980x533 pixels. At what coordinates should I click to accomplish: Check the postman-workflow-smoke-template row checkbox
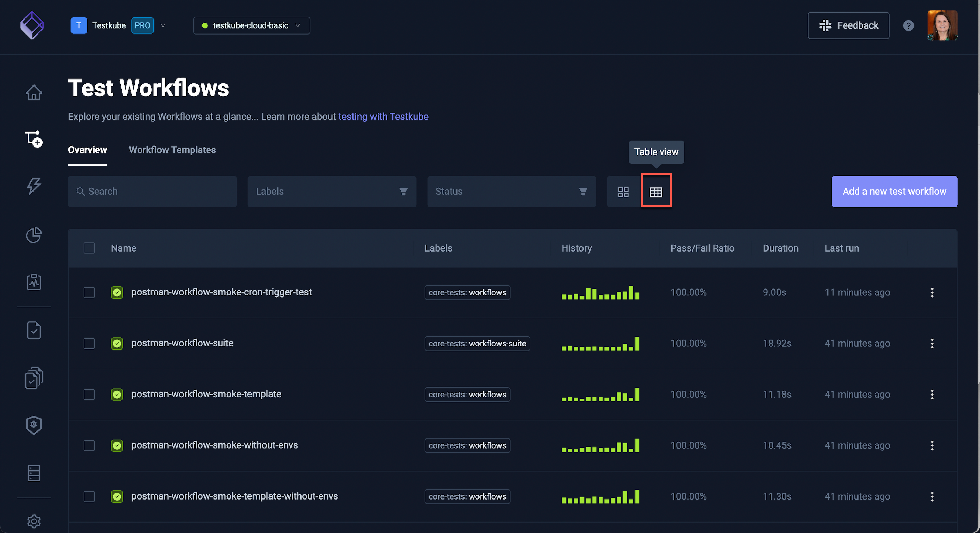89,394
